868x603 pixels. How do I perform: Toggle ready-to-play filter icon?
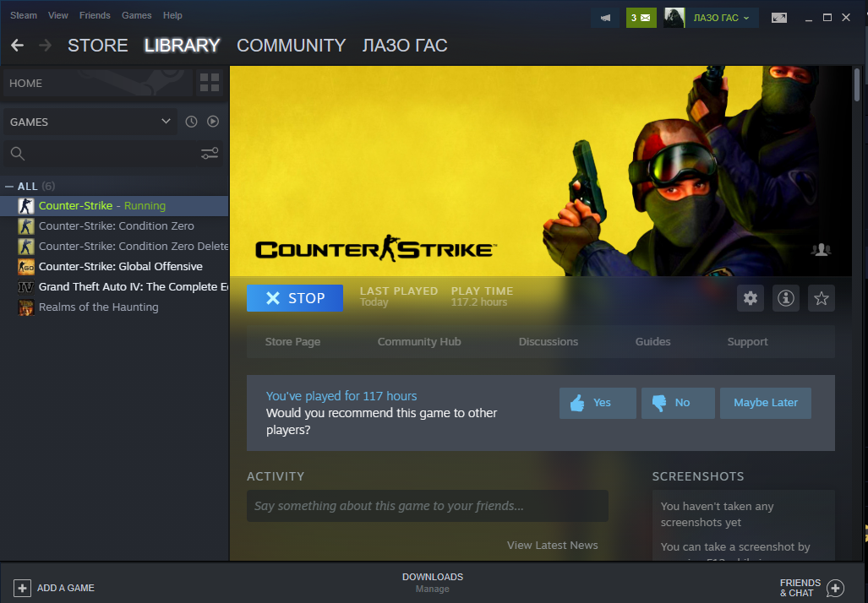pos(213,122)
